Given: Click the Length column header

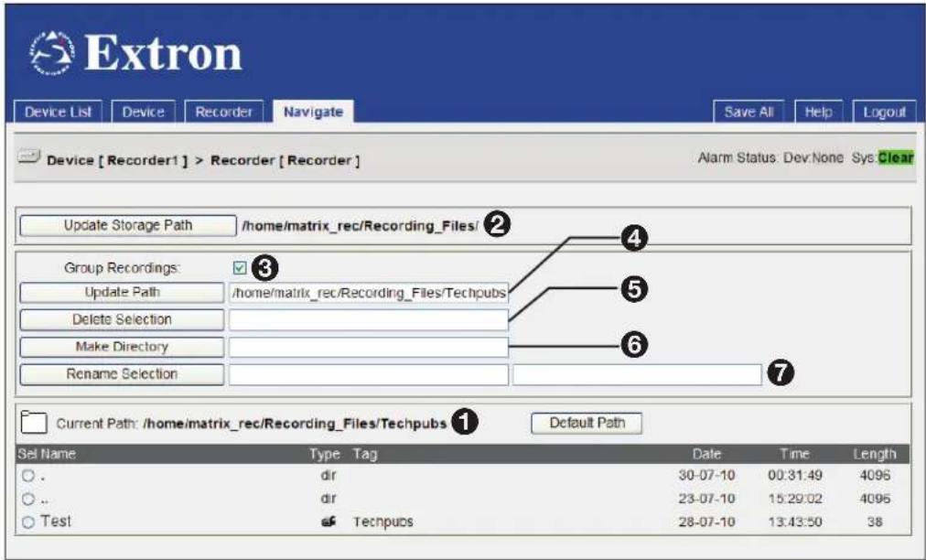Looking at the screenshot, I should (x=874, y=454).
